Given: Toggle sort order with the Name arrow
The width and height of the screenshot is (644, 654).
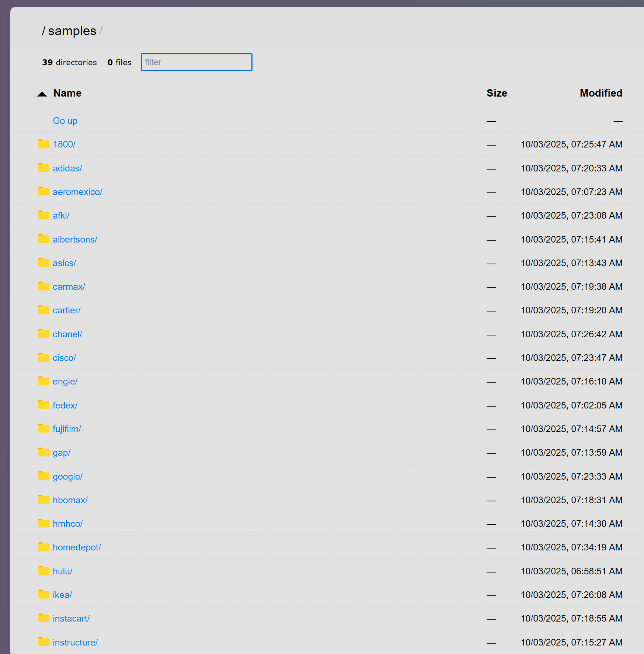Looking at the screenshot, I should click(x=42, y=94).
